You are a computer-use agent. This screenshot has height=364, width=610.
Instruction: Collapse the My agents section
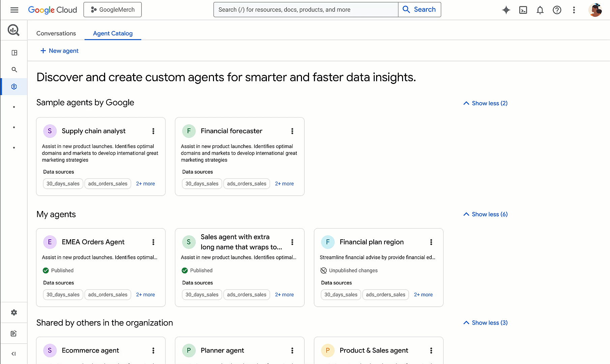click(485, 214)
